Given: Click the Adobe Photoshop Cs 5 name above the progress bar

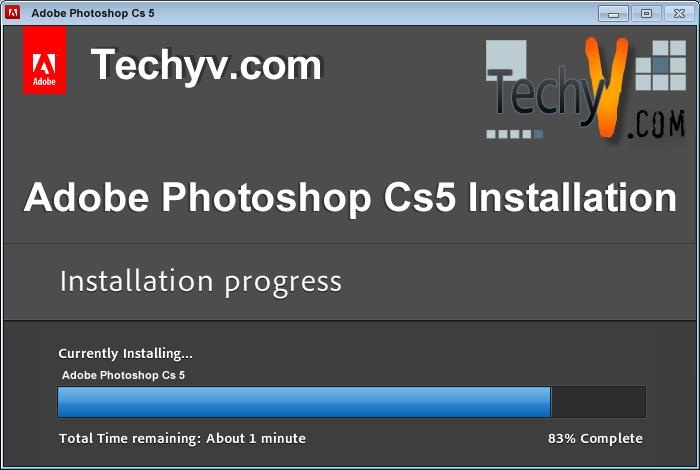Looking at the screenshot, I should [123, 375].
